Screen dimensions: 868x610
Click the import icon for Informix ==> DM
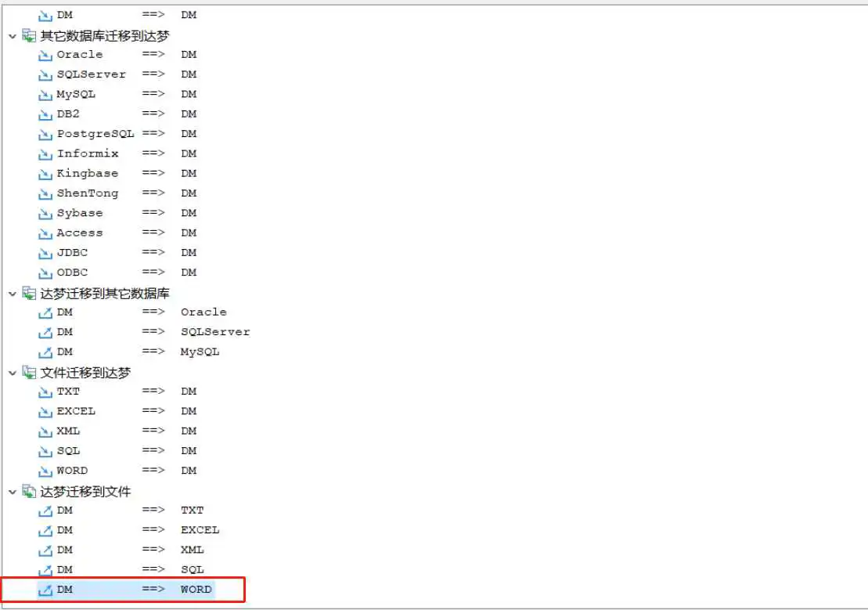(45, 154)
